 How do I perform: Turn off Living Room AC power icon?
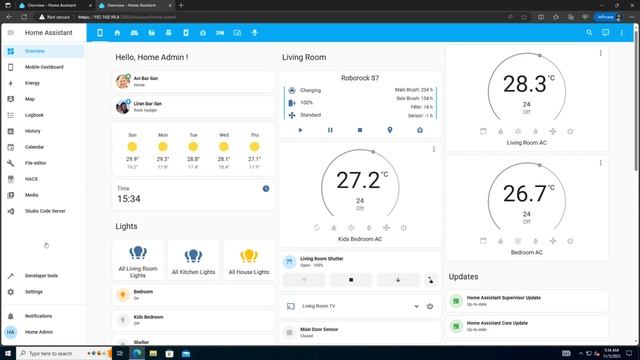[x=570, y=131]
